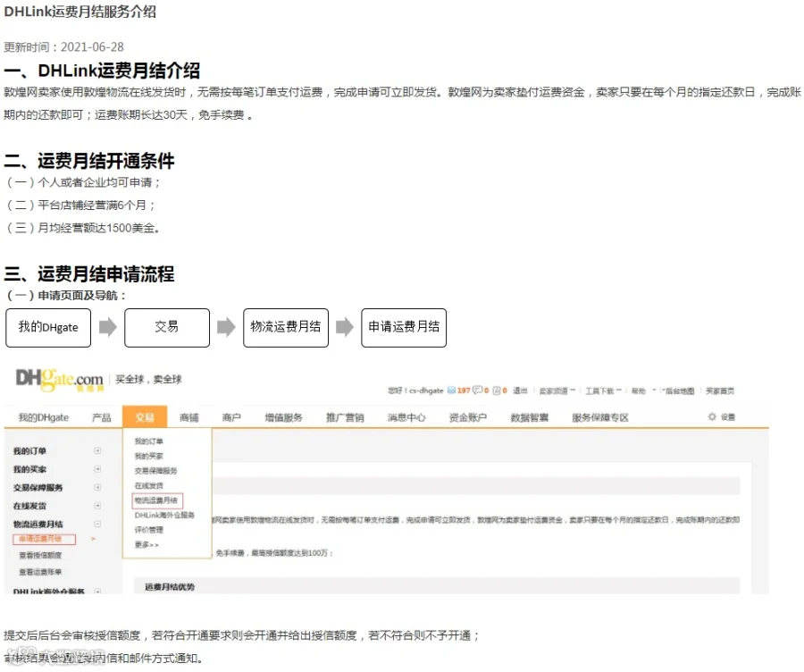Expand 我的买家 sidebar section

tap(97, 469)
